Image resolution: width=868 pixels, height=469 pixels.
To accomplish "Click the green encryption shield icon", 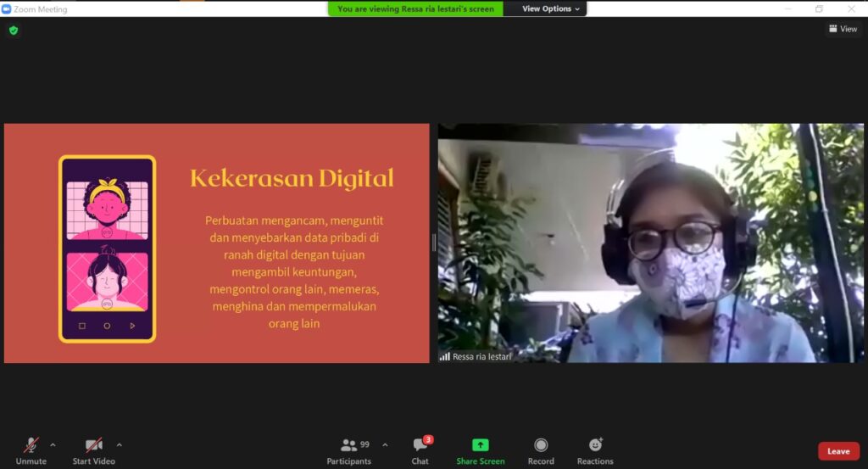I will pos(14,31).
